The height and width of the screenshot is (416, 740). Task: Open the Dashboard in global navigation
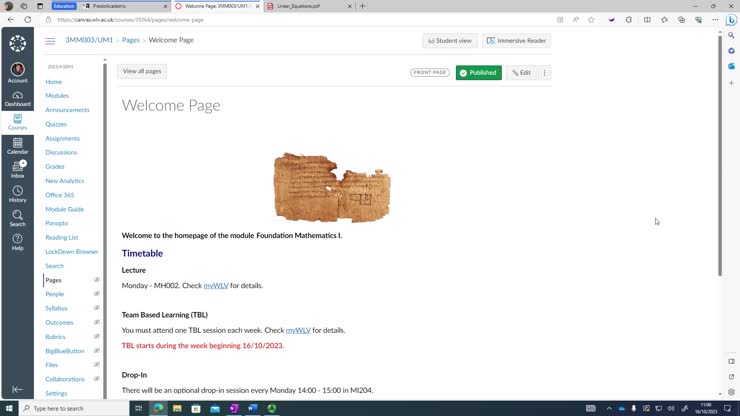pos(17,98)
